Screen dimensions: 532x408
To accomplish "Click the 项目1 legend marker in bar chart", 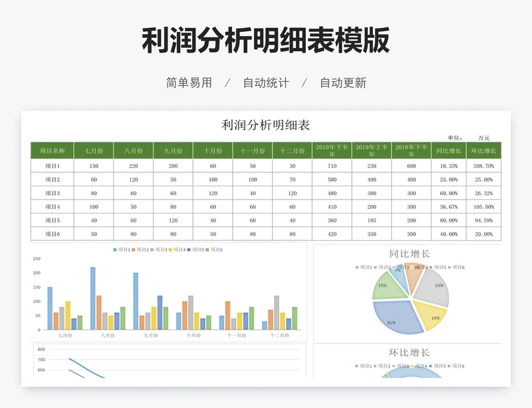I will 116,250.
